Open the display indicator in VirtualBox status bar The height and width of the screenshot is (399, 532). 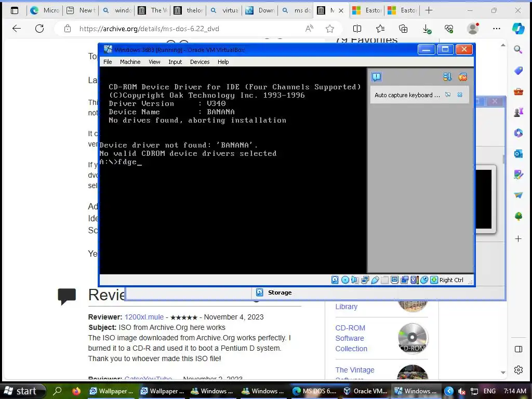[395, 280]
